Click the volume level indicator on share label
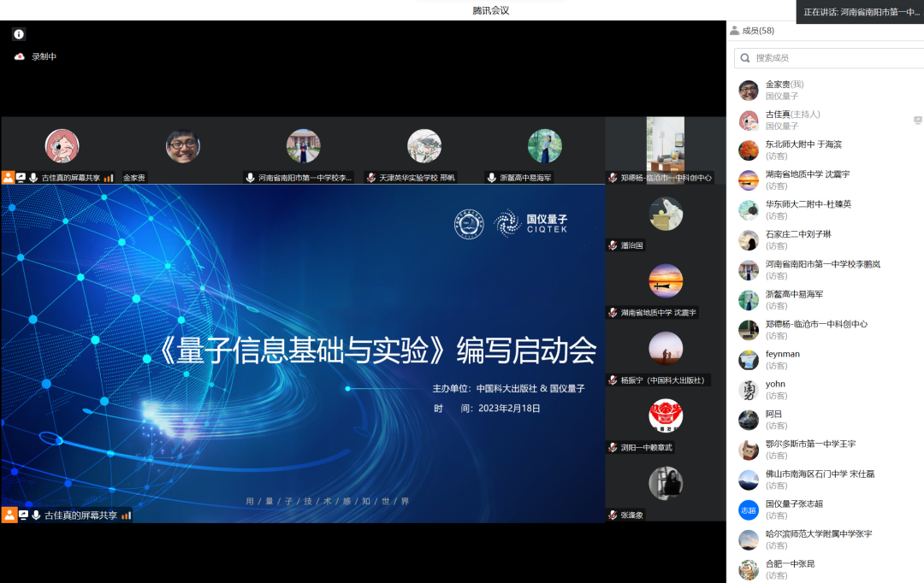This screenshot has width=924, height=583. point(127,514)
